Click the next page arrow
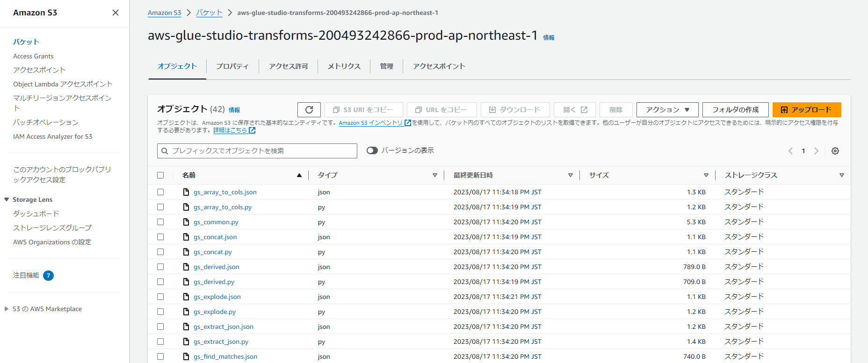Viewport: 868px width, 363px height. [x=816, y=151]
